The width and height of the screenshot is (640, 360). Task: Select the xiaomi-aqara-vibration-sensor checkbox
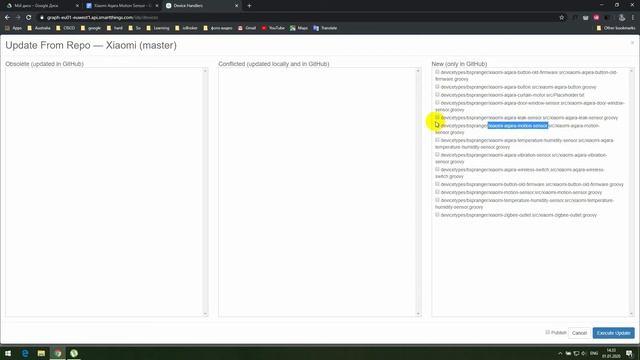[x=437, y=155]
